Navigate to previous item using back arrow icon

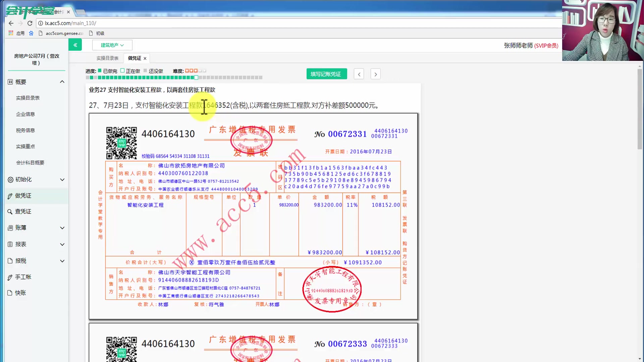coord(359,74)
